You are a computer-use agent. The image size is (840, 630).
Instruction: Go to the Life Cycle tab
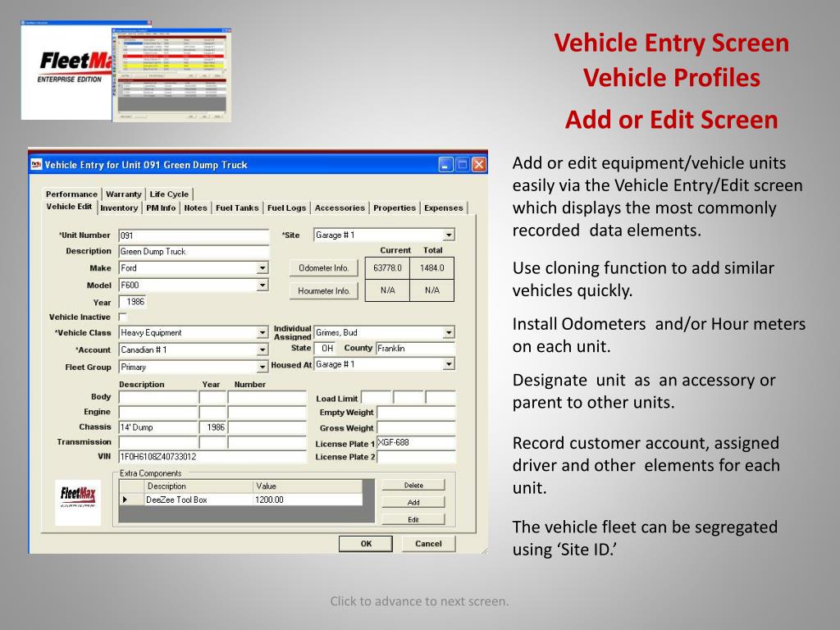[169, 194]
